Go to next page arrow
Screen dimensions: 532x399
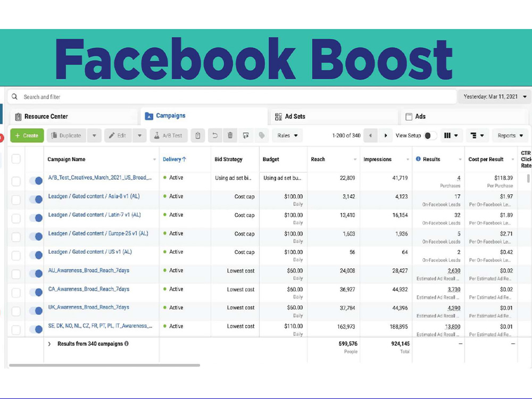pyautogui.click(x=385, y=135)
